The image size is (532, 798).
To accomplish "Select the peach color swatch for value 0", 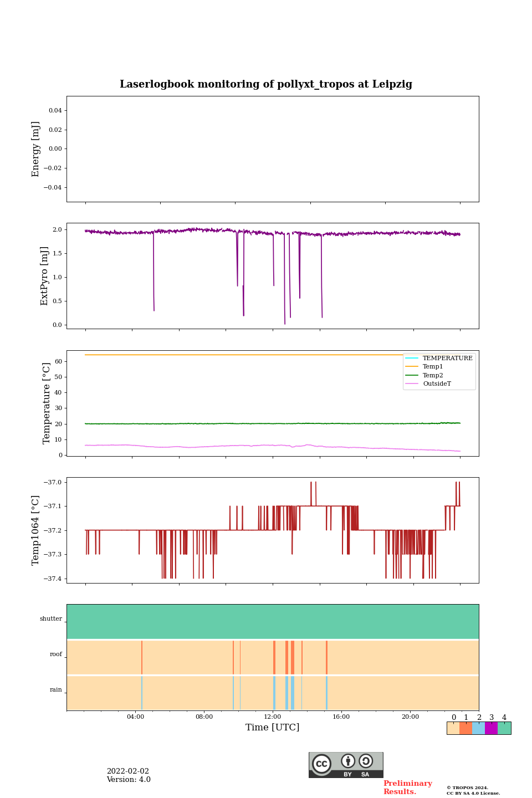I will pos(453,728).
